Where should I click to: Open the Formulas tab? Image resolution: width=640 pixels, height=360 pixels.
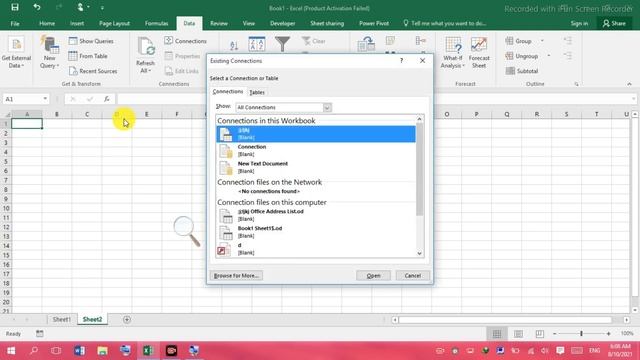pyautogui.click(x=156, y=23)
